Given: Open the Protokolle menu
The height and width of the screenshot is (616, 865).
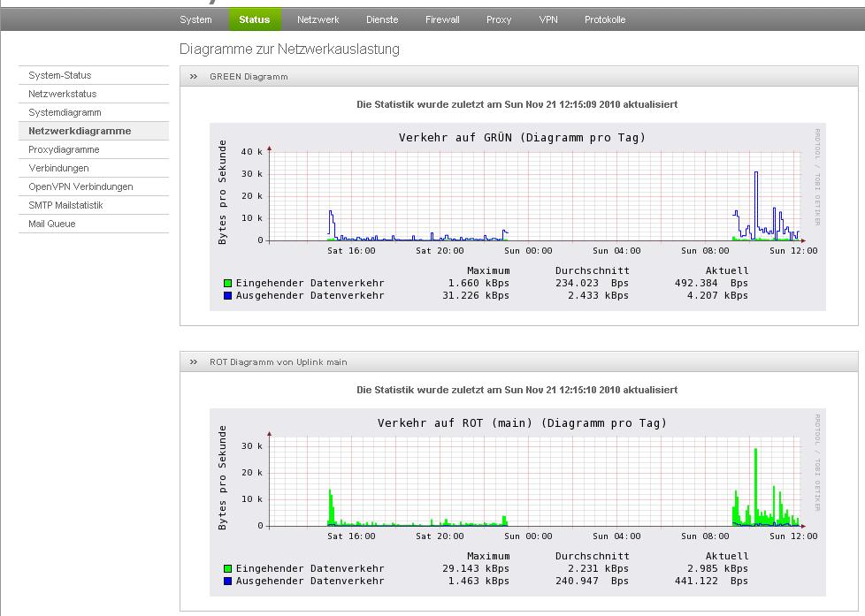Looking at the screenshot, I should pos(605,19).
